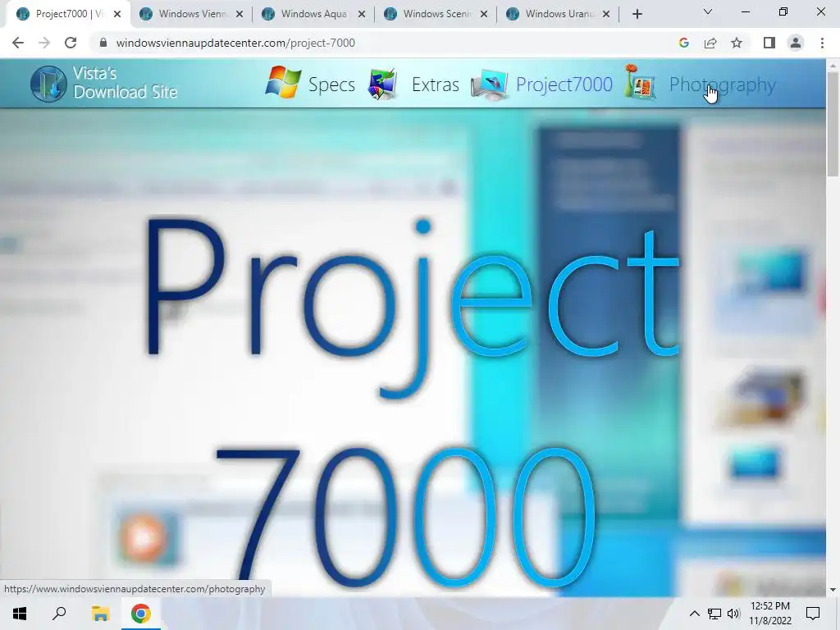840x630 pixels.
Task: Open the Chrome side panel
Action: [x=769, y=43]
